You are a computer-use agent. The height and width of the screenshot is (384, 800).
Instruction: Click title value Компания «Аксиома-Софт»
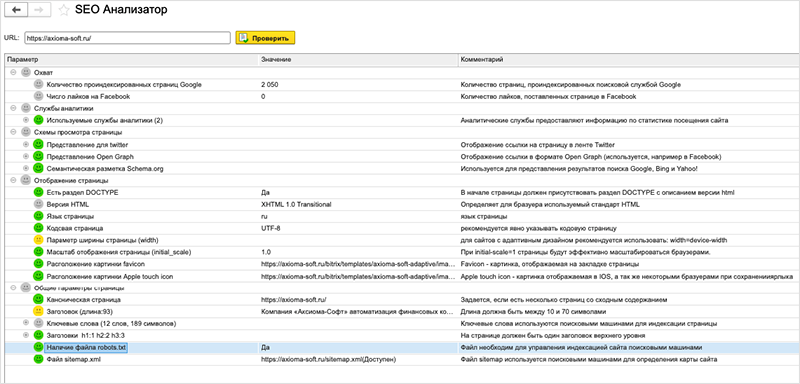coord(357,312)
